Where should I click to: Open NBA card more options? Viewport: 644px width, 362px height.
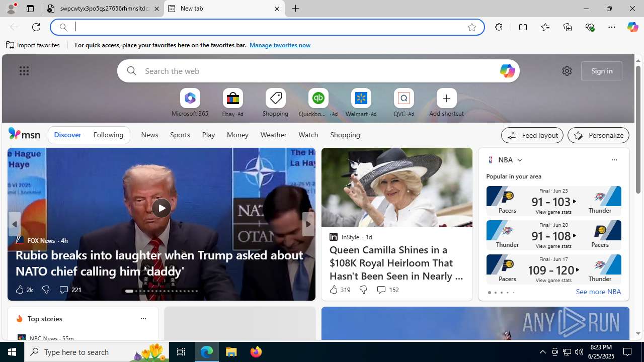[x=614, y=160]
